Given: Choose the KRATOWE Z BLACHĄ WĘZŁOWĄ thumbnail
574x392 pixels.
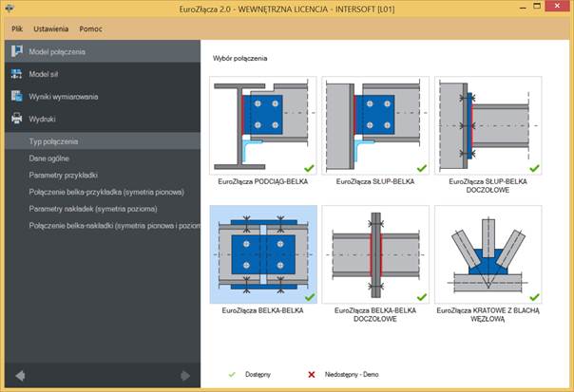Looking at the screenshot, I should coord(488,254).
